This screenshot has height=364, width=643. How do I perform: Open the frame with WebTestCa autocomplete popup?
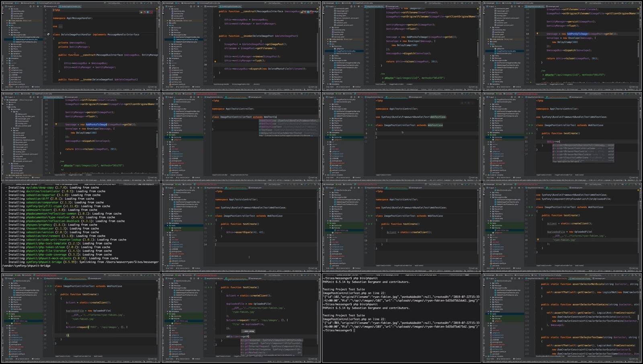(x=241, y=137)
